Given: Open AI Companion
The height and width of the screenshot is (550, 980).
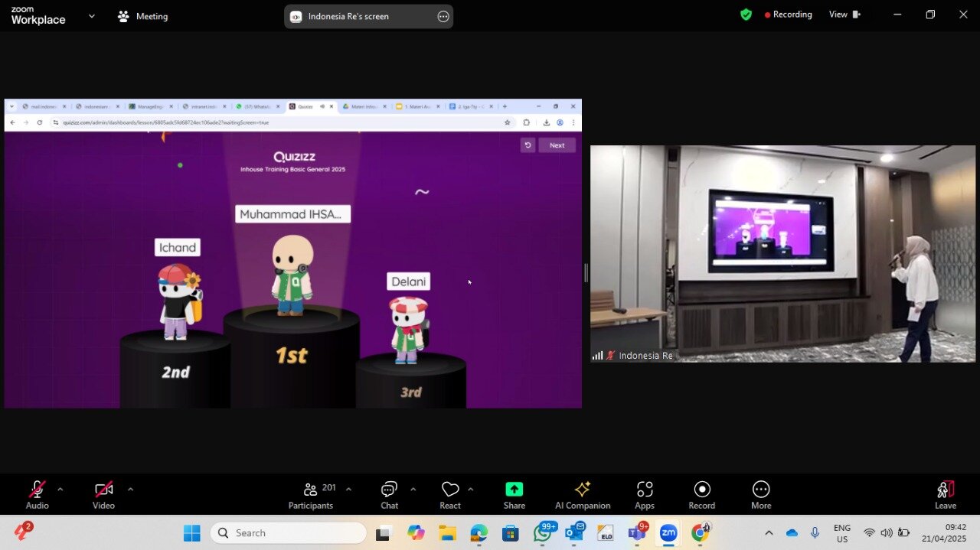Looking at the screenshot, I should pos(583,493).
